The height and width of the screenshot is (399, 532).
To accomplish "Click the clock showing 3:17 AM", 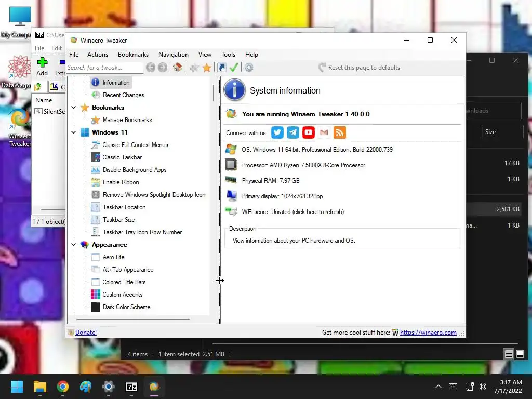I will (511, 382).
